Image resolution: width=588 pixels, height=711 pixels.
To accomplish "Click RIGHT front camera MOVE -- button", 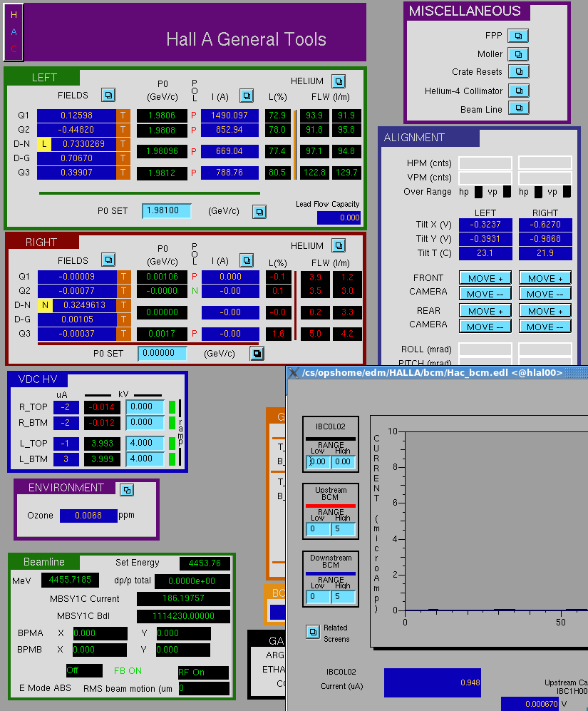I will click(x=545, y=294).
